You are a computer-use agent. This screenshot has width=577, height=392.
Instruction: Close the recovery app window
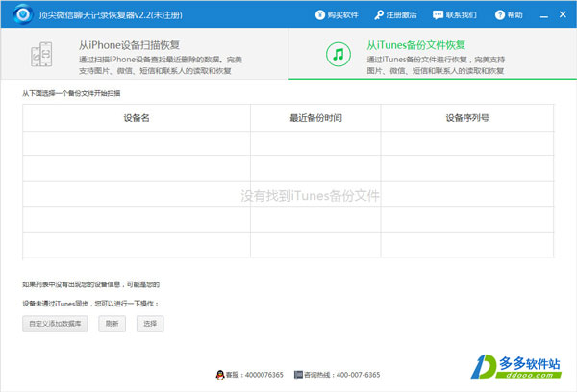click(x=563, y=14)
